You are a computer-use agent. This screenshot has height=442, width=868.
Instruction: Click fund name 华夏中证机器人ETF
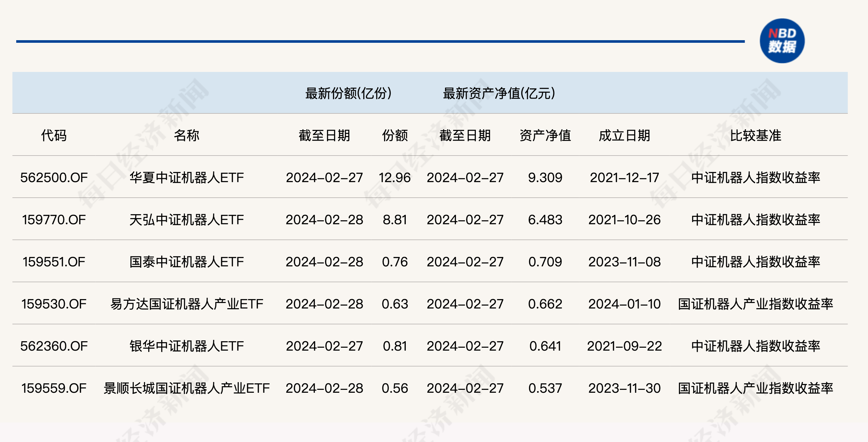(187, 177)
